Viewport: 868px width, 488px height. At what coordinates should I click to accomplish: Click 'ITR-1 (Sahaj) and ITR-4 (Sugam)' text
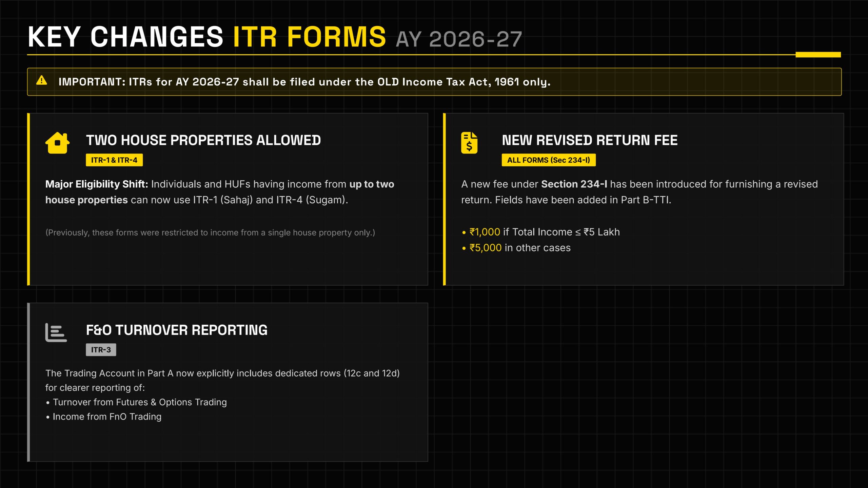pos(271,200)
